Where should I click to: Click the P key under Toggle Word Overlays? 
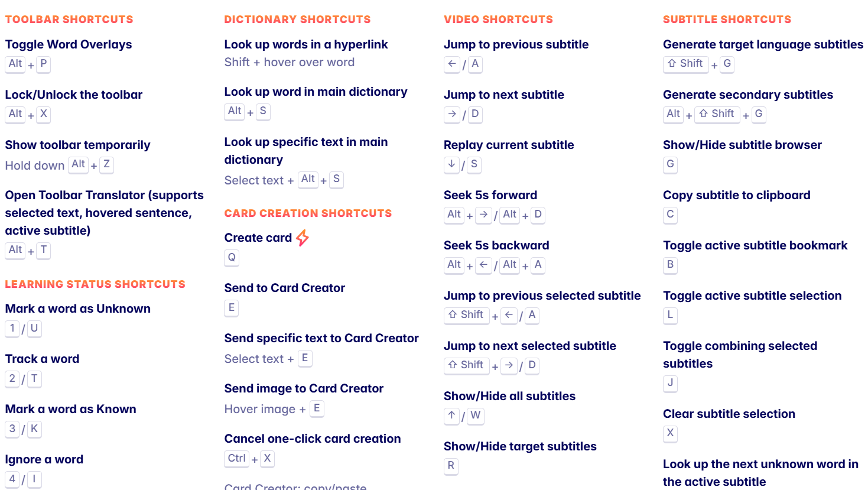point(44,64)
